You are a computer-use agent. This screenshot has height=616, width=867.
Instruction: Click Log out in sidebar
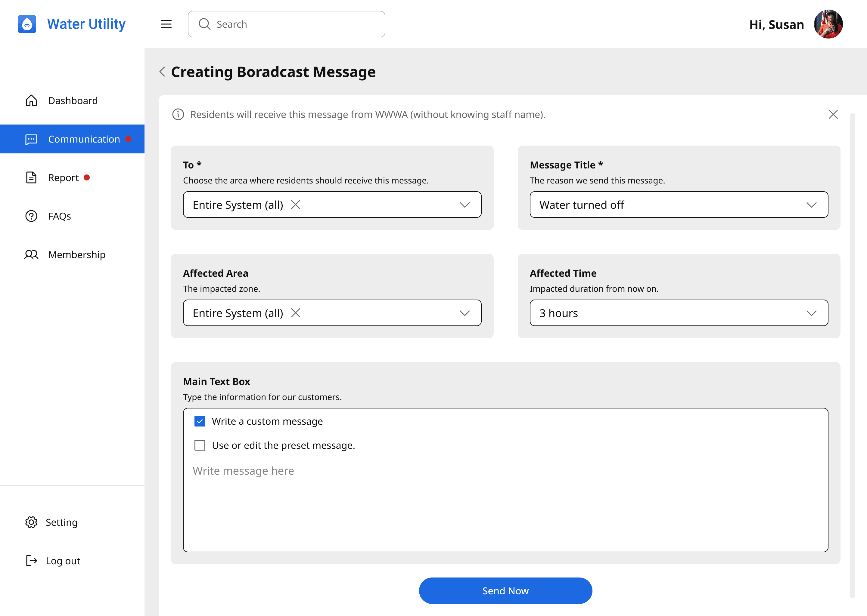coord(63,561)
